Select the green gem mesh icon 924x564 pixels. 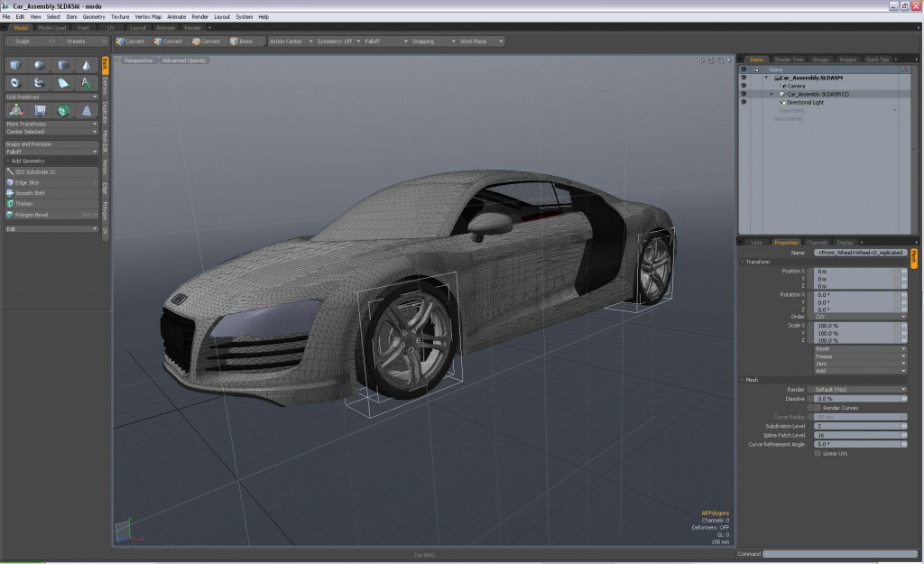(63, 110)
